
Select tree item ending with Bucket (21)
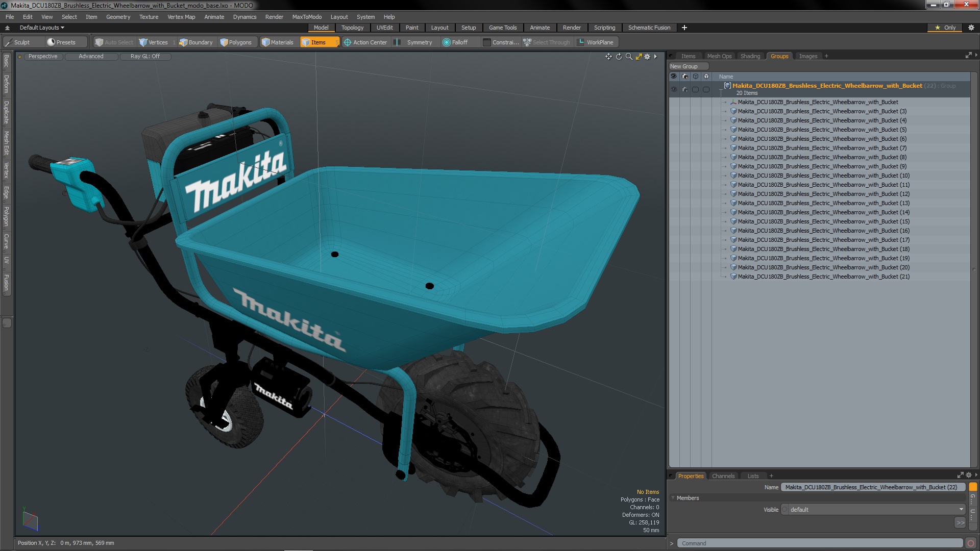point(823,277)
